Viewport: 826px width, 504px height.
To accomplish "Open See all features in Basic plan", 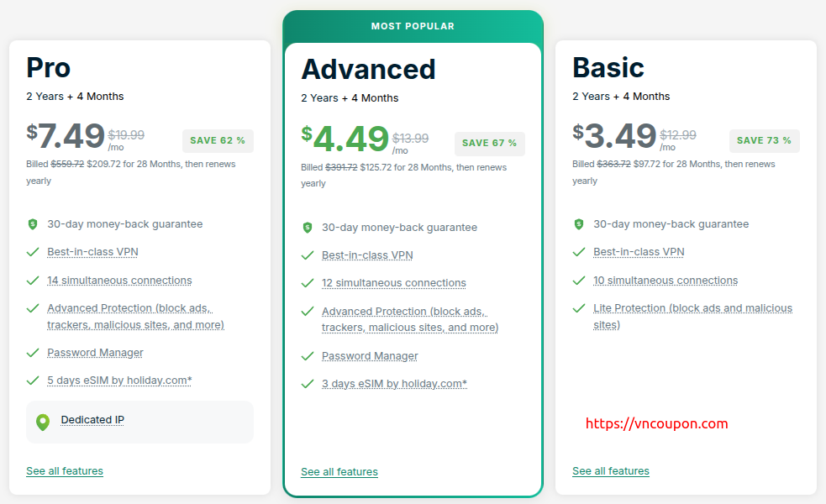I will click(611, 471).
